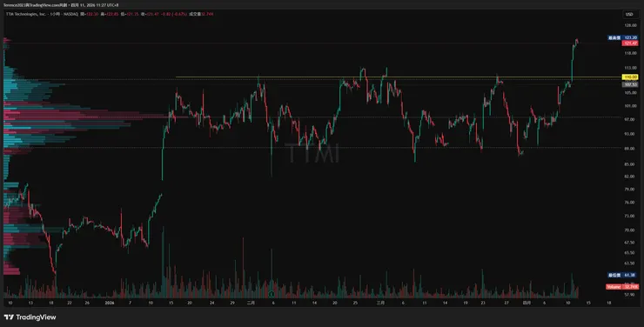The width and height of the screenshot is (644, 327).
Task: Click the snapshot header text with the date
Action: (61, 5)
